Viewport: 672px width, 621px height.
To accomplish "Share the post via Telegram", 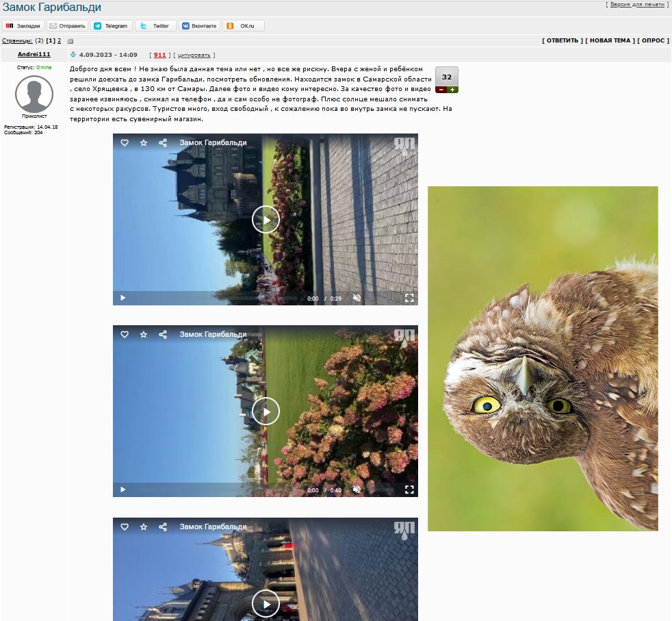I will tap(111, 26).
